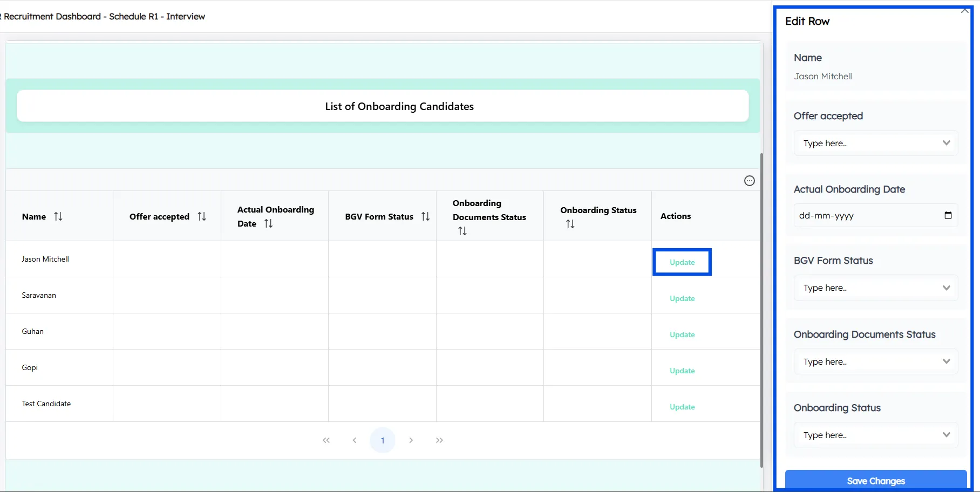The width and height of the screenshot is (980, 492).
Task: Update the row for Test Candidate
Action: click(682, 406)
